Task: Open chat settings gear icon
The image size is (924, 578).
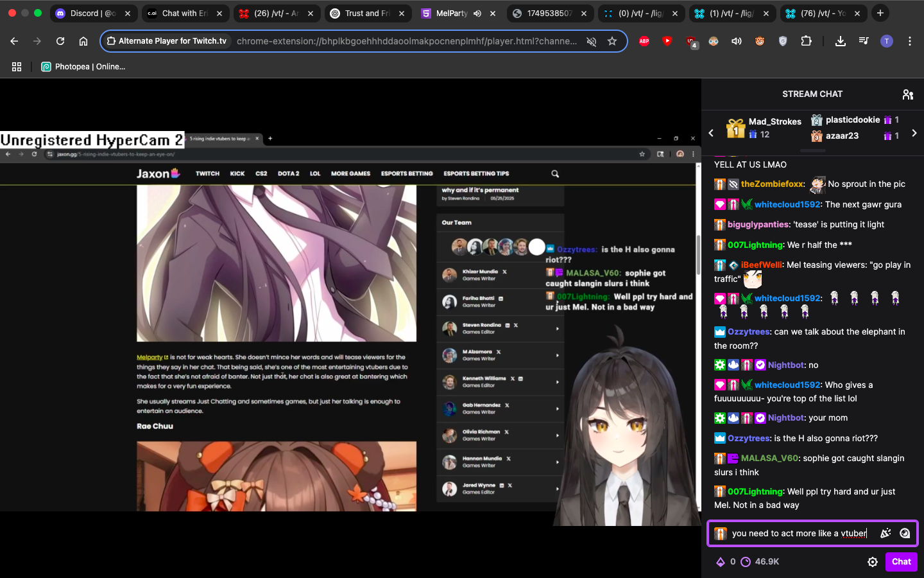Action: (873, 562)
